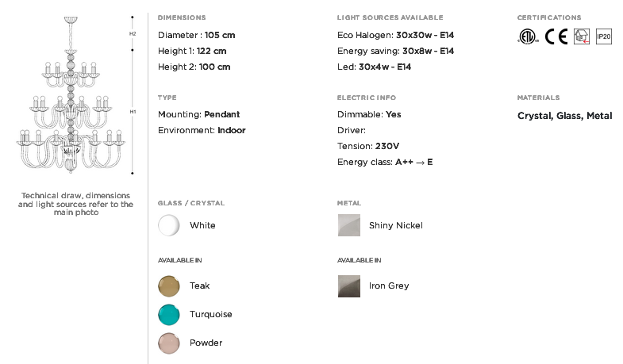Click the Turquoise color label
Viewport: 623px width, 364px height.
pyautogui.click(x=210, y=314)
